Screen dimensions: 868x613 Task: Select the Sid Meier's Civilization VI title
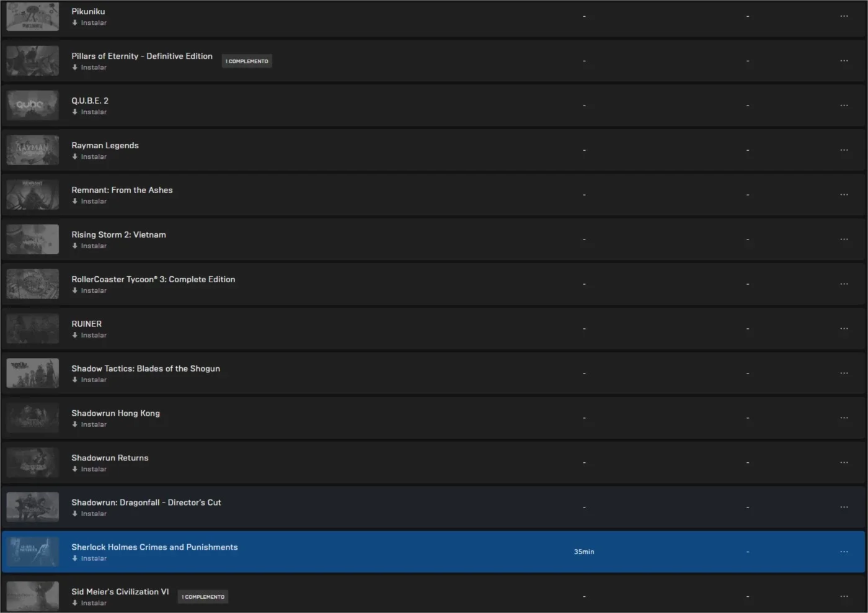(x=120, y=593)
